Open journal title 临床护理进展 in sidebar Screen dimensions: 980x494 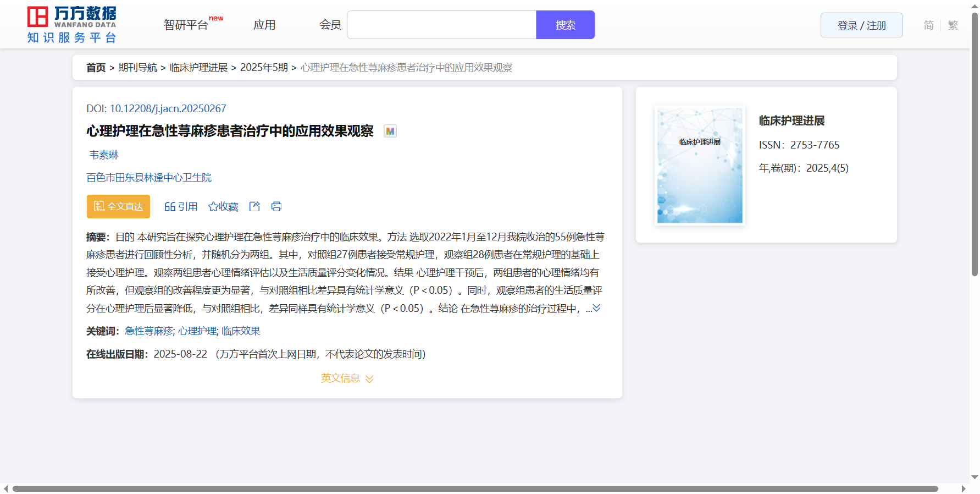pyautogui.click(x=791, y=121)
